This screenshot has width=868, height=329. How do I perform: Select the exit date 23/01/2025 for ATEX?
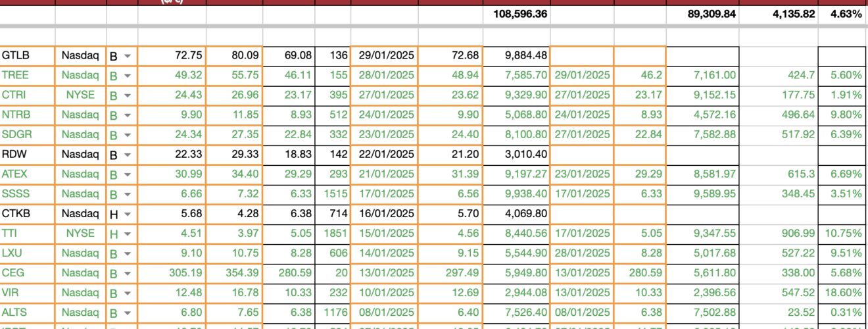(x=582, y=174)
